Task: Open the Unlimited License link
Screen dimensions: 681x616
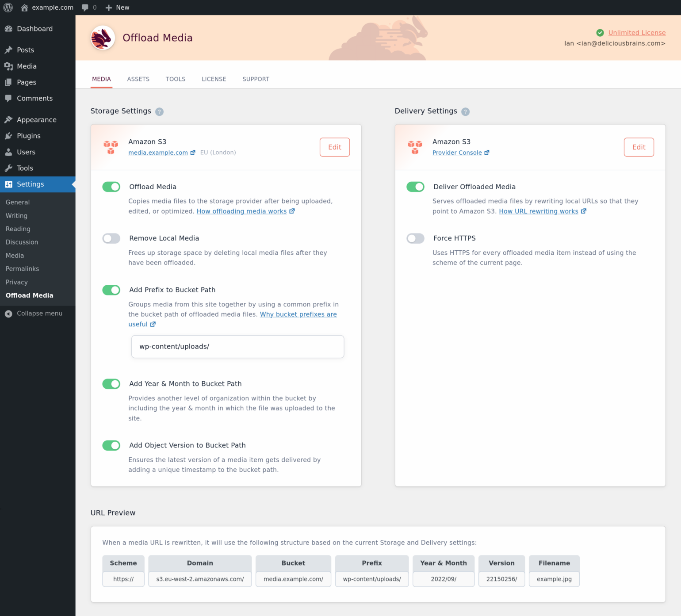Action: [x=637, y=33]
